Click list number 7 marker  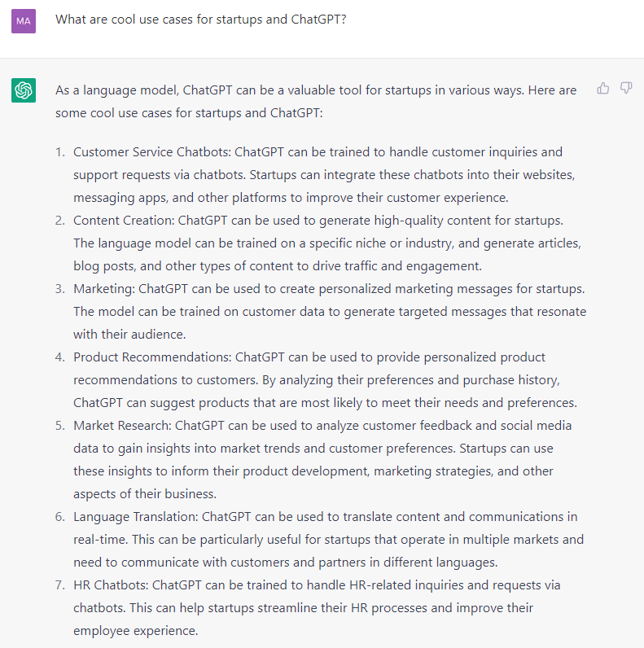coord(59,585)
